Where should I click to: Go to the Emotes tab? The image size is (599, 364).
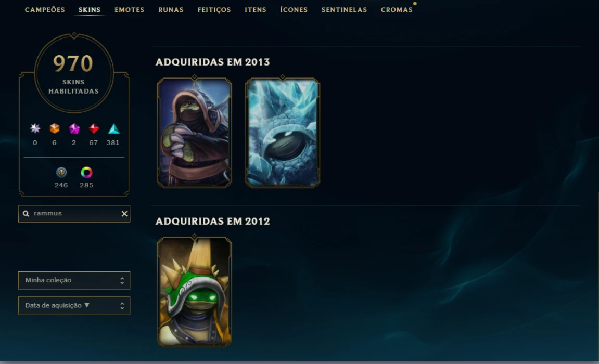coord(130,10)
